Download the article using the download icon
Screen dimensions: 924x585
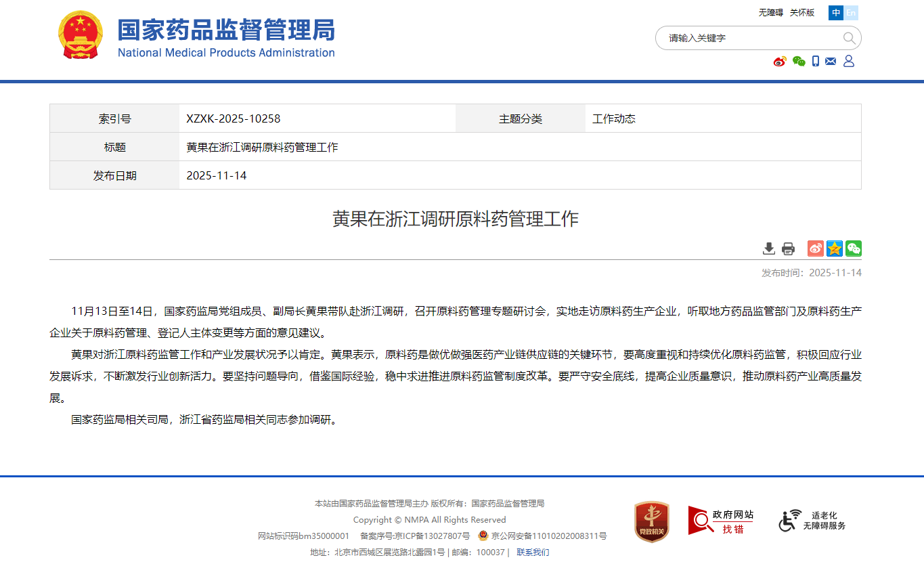(769, 248)
